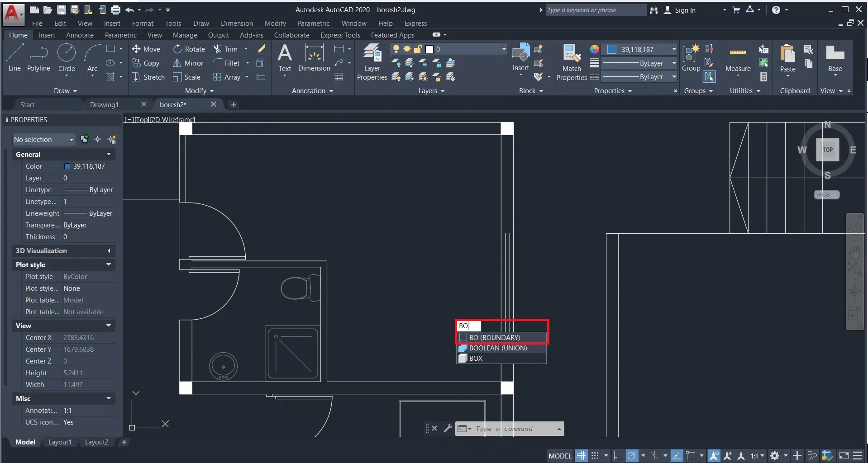Toggle the drawing grid display in status bar
The width and height of the screenshot is (868, 463).
[581, 455]
